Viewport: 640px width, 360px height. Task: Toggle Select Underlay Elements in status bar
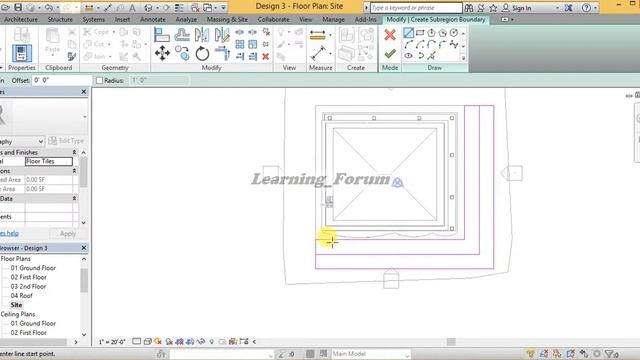click(544, 354)
